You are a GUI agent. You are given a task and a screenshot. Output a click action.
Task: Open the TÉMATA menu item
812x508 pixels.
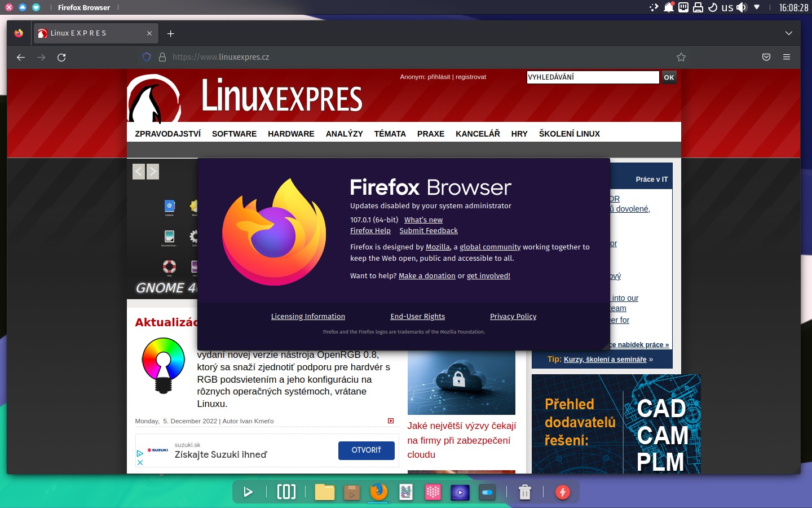click(x=390, y=134)
